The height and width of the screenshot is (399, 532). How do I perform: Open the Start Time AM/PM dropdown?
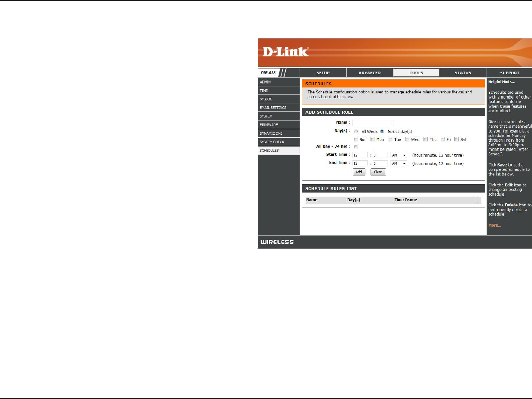(x=399, y=155)
